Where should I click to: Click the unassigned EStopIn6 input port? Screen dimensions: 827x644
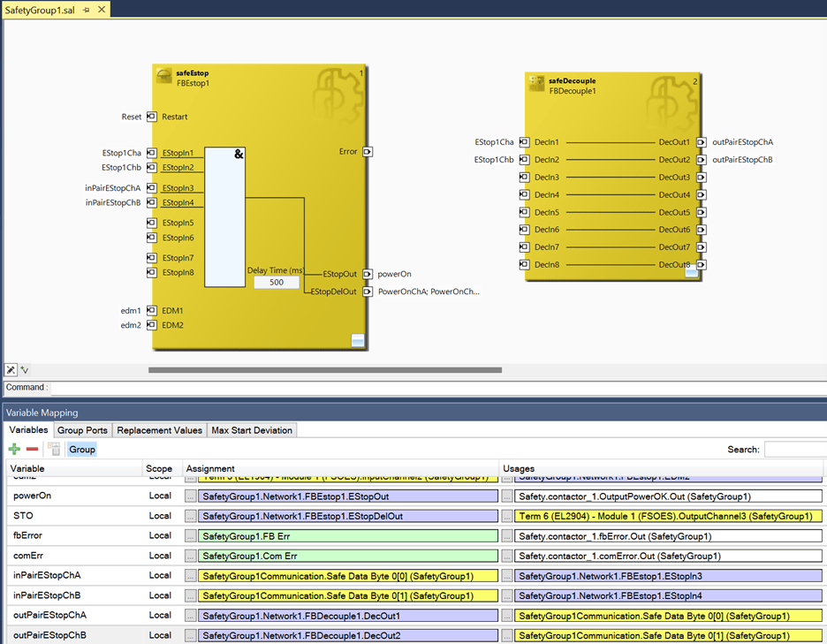click(x=152, y=238)
